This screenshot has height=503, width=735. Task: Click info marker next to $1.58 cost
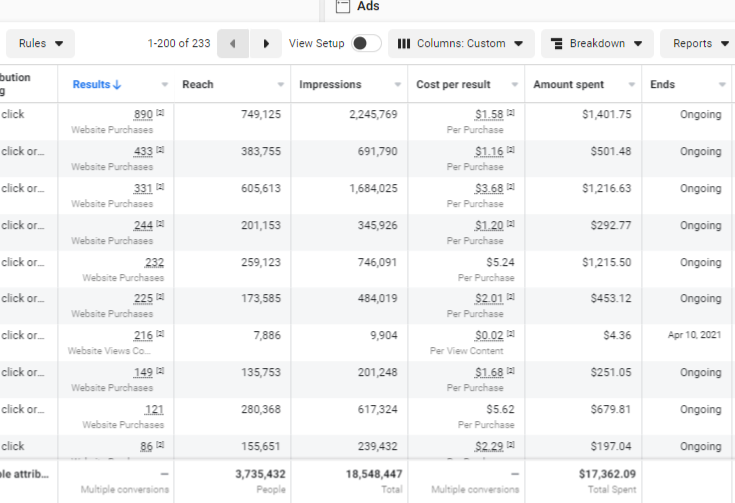coord(511,115)
